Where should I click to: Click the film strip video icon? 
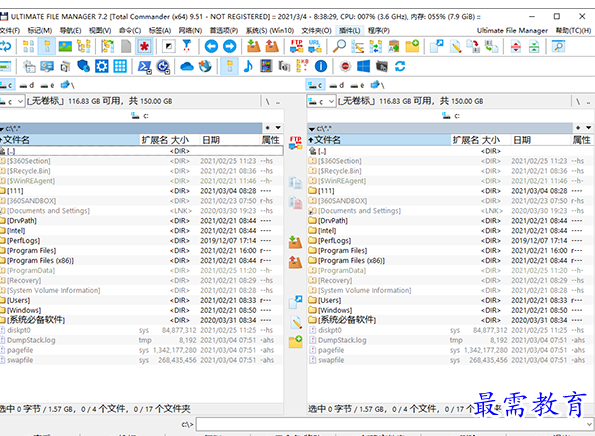(266, 66)
